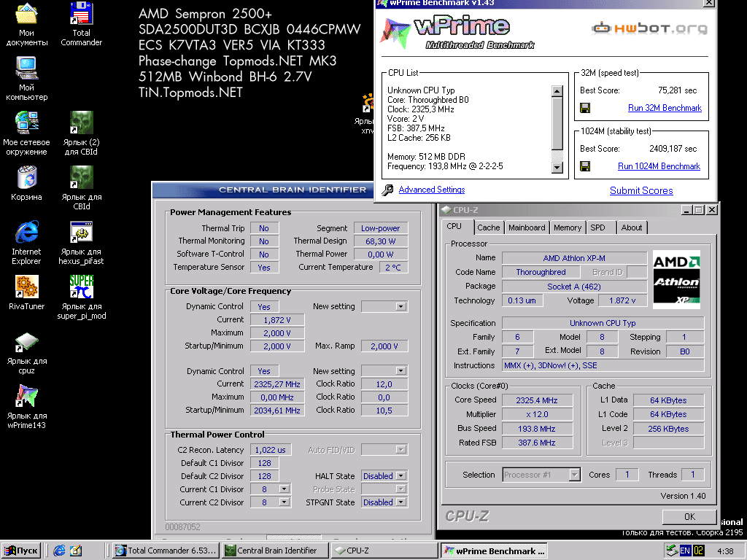Screen dimensions: 747x560
Task: Select the Мой компьютер desktop icon
Action: 27,79
